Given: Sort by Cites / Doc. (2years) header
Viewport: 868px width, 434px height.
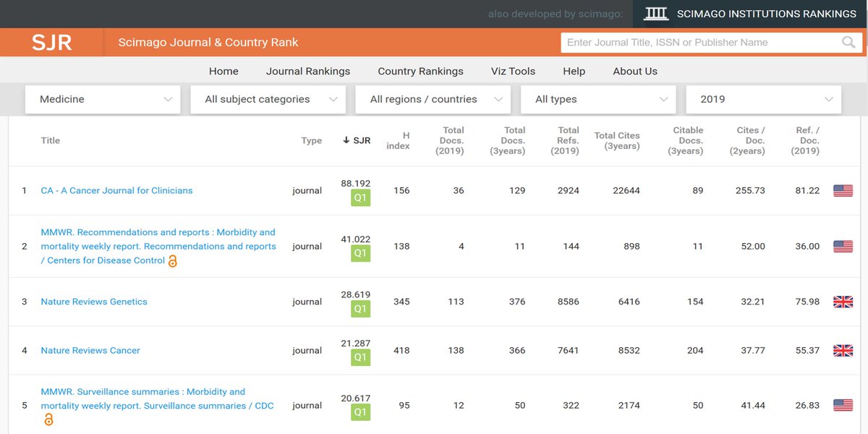Looking at the screenshot, I should 747,141.
